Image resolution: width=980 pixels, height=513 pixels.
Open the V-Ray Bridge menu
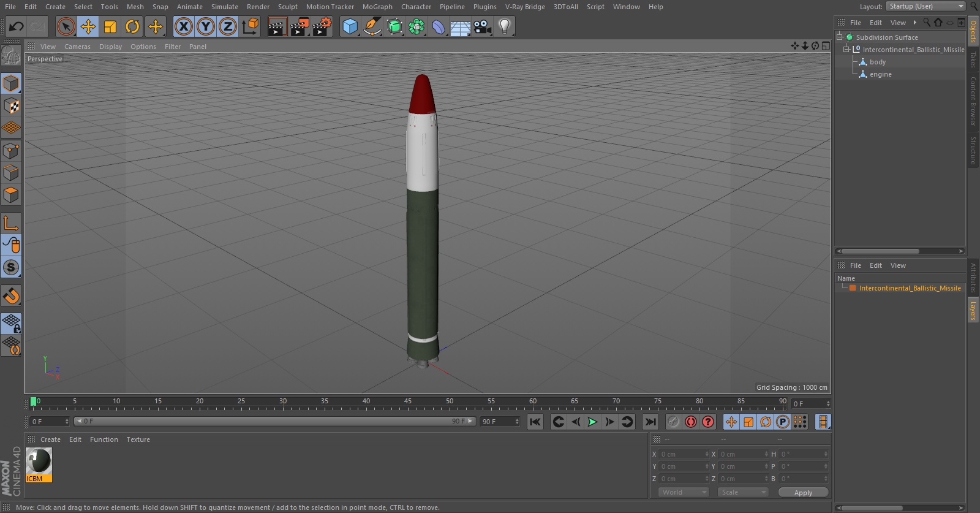525,7
